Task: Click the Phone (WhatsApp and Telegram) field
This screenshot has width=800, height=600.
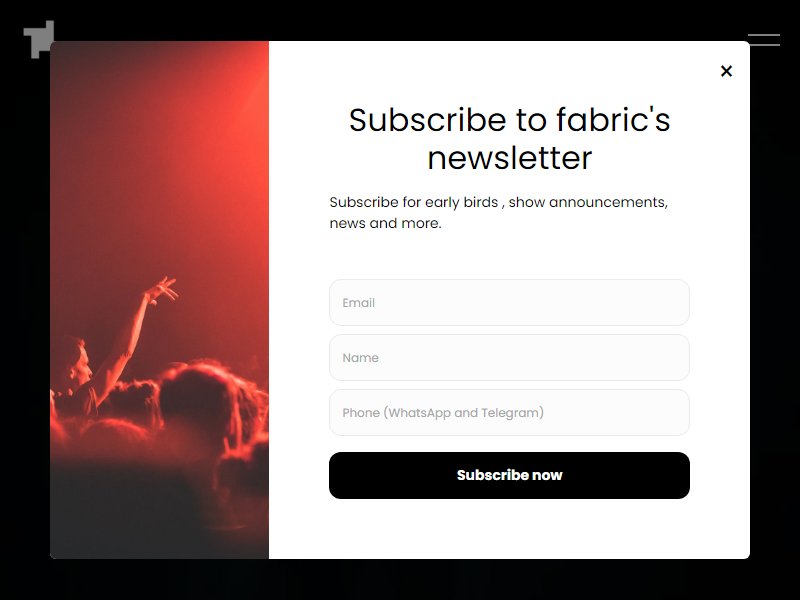Action: 509,413
